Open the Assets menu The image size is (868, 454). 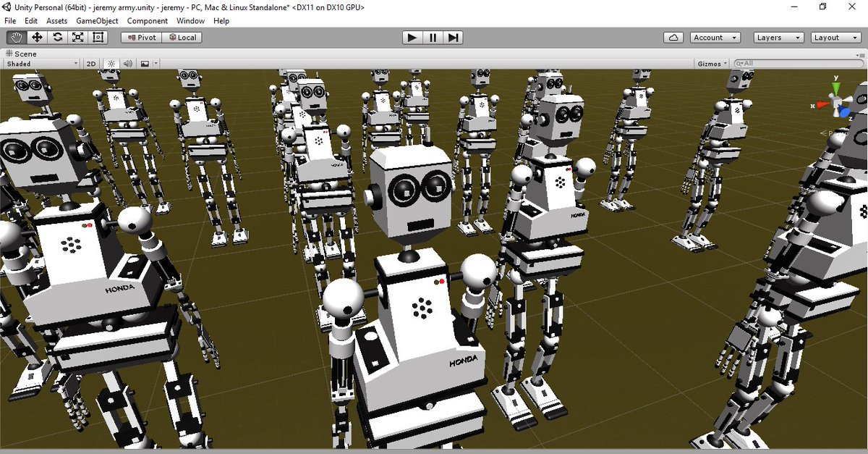[x=57, y=21]
